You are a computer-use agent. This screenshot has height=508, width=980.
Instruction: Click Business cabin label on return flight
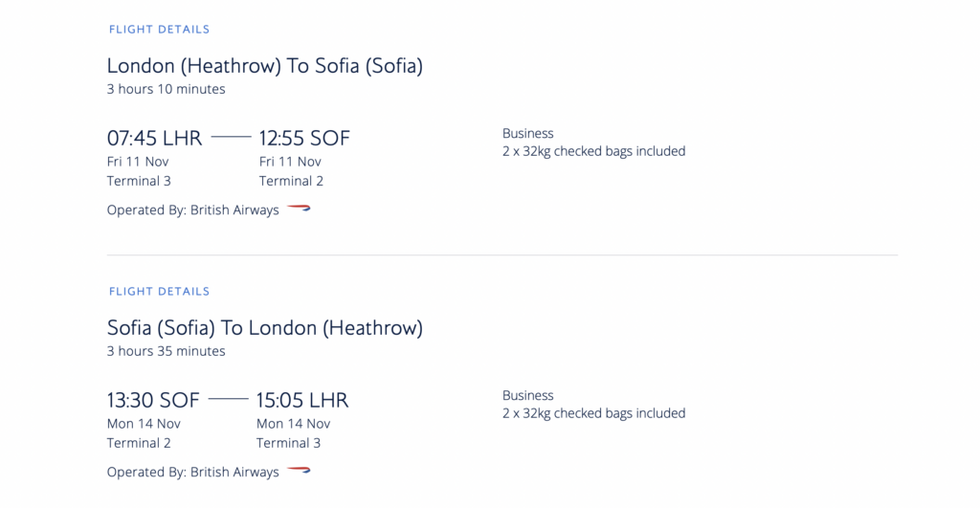click(x=527, y=395)
